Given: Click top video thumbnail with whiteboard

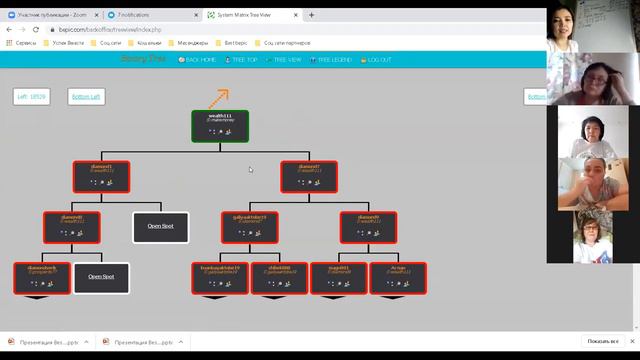Looking at the screenshot, I should click(593, 26).
